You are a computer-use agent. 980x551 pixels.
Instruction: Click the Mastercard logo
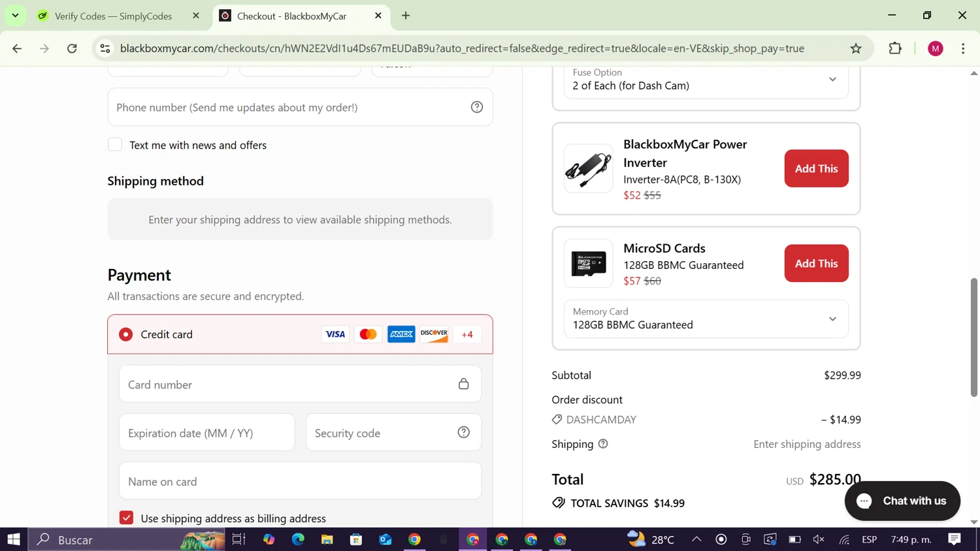point(368,334)
